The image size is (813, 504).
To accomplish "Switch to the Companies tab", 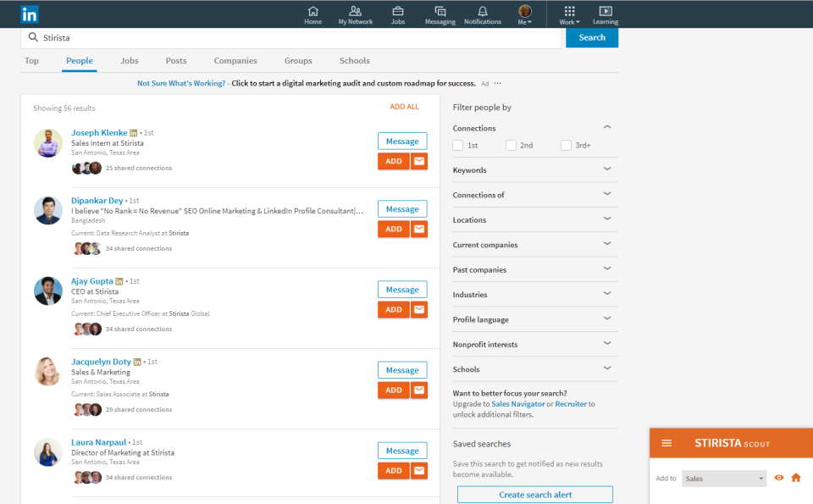I will 235,60.
